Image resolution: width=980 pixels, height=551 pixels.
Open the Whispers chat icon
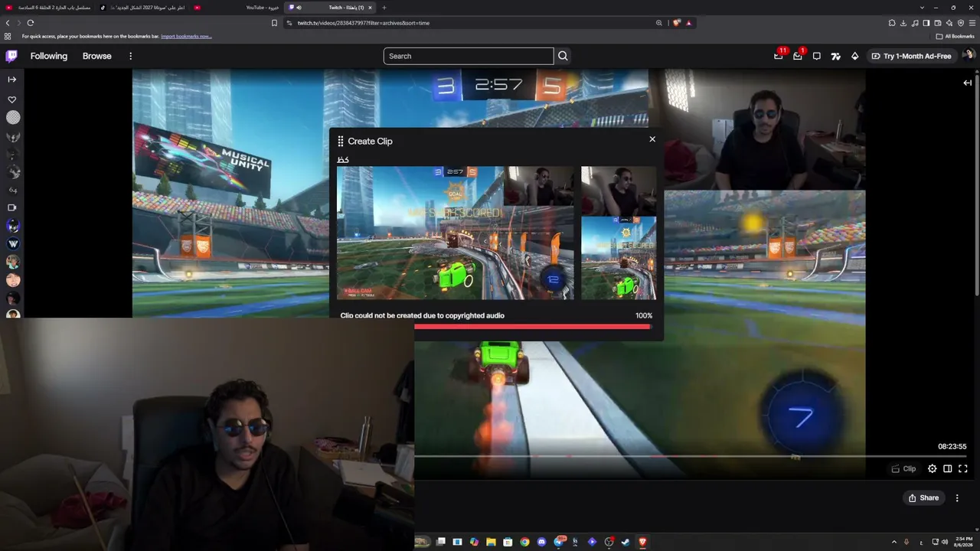coord(817,56)
